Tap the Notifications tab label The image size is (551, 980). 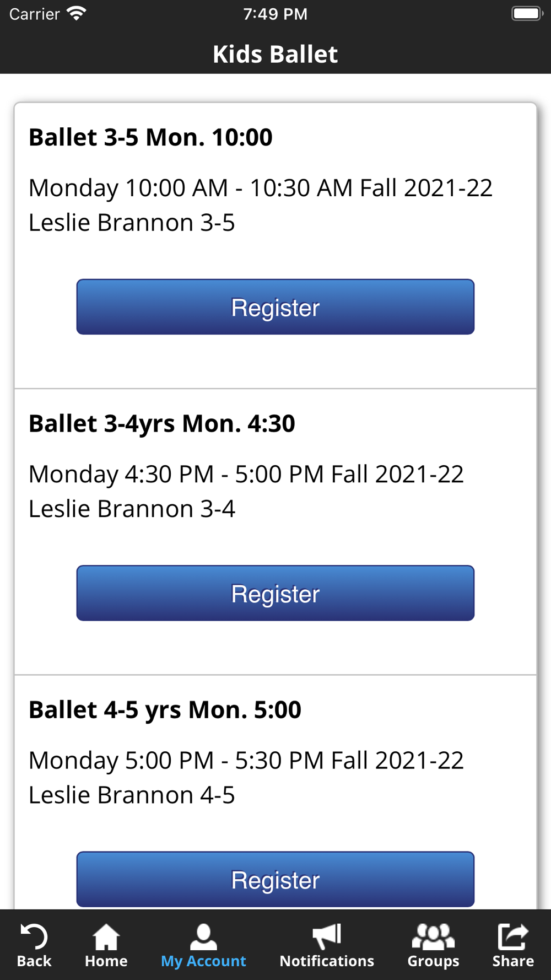click(327, 961)
